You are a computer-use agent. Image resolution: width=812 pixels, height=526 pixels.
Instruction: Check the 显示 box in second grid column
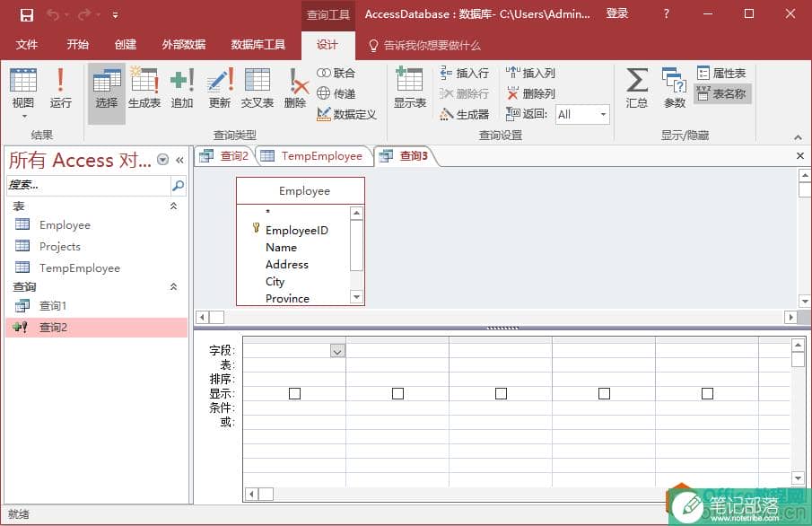click(x=397, y=394)
